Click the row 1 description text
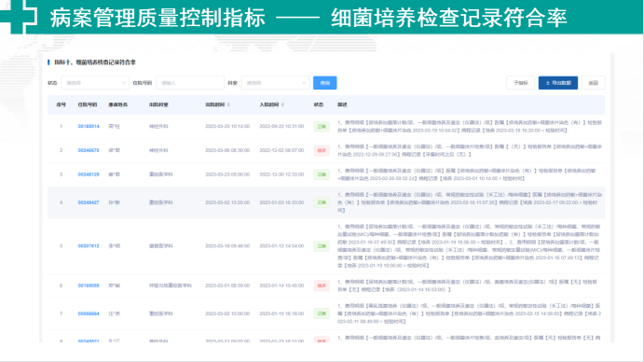 point(470,126)
